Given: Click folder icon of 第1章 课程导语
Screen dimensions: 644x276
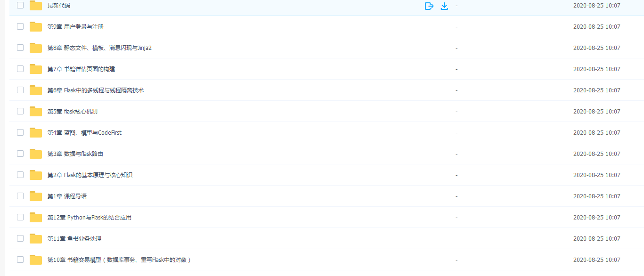Looking at the screenshot, I should [36, 196].
